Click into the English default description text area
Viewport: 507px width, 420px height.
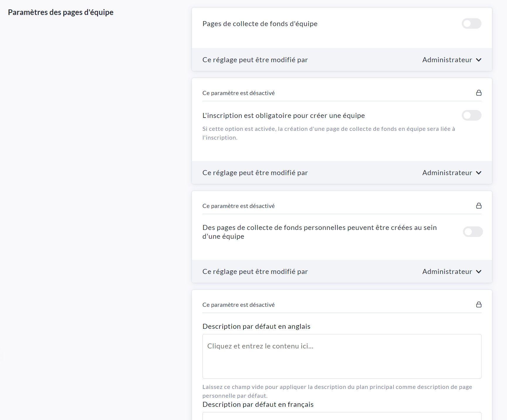tap(342, 356)
